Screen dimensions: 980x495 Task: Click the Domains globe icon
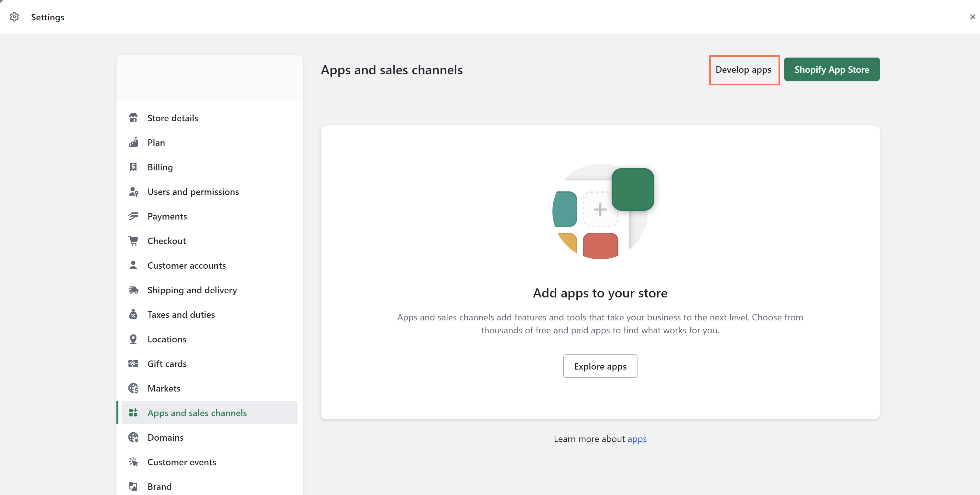pyautogui.click(x=133, y=437)
